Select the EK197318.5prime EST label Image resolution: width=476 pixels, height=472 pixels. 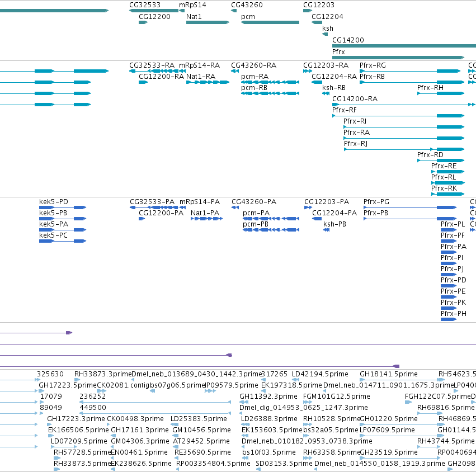(291, 385)
